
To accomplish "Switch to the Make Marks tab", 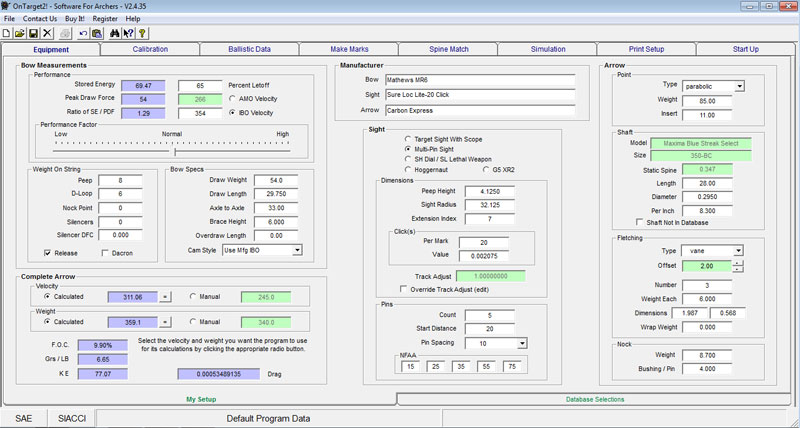I will (x=349, y=49).
